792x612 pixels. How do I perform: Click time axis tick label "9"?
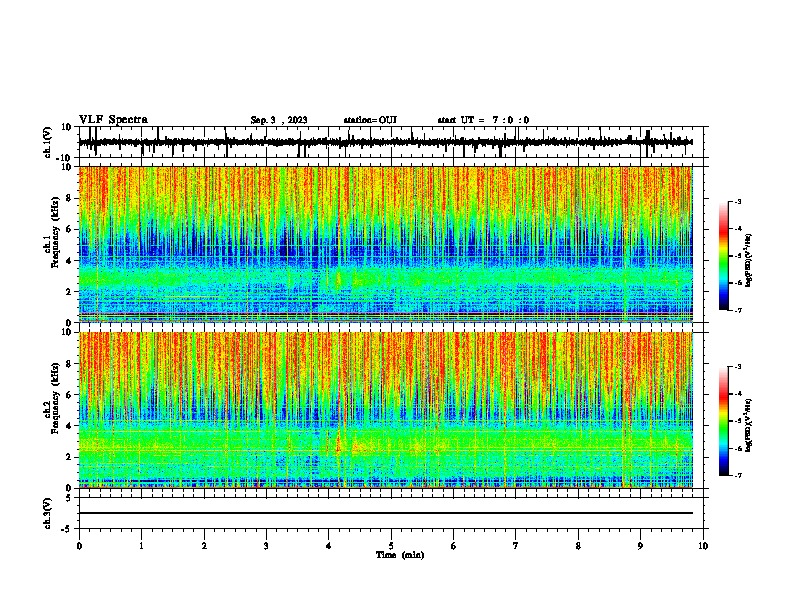click(x=640, y=546)
